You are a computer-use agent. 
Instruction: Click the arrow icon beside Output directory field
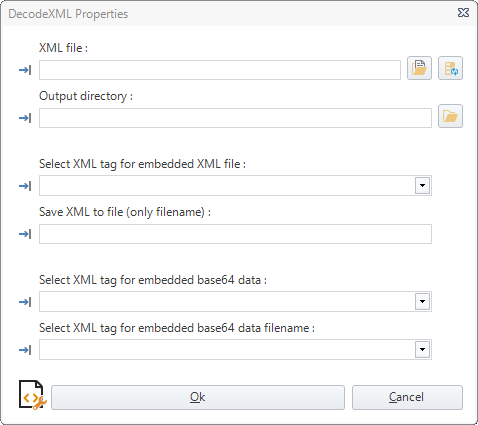25,118
